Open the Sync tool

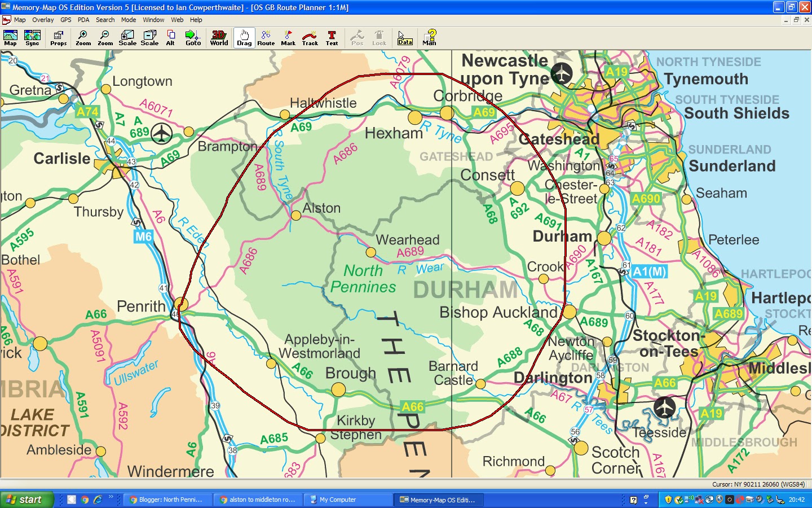(32, 37)
